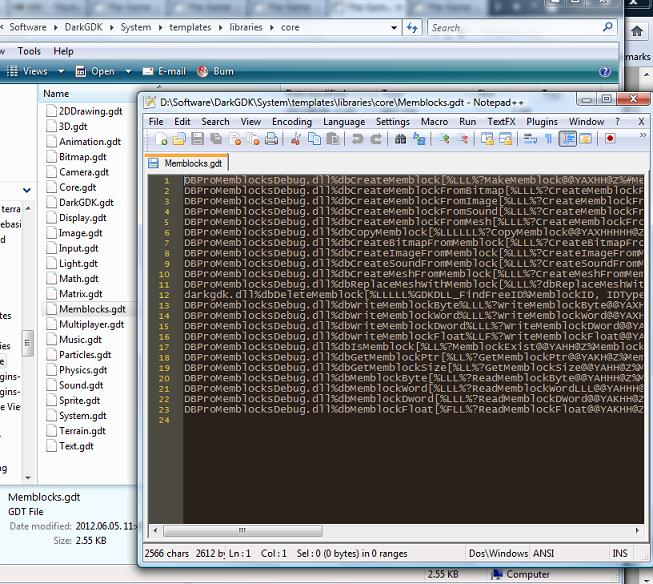Toggle synchronized vertical scrolling icon
This screenshot has width=653, height=584.
pos(487,139)
